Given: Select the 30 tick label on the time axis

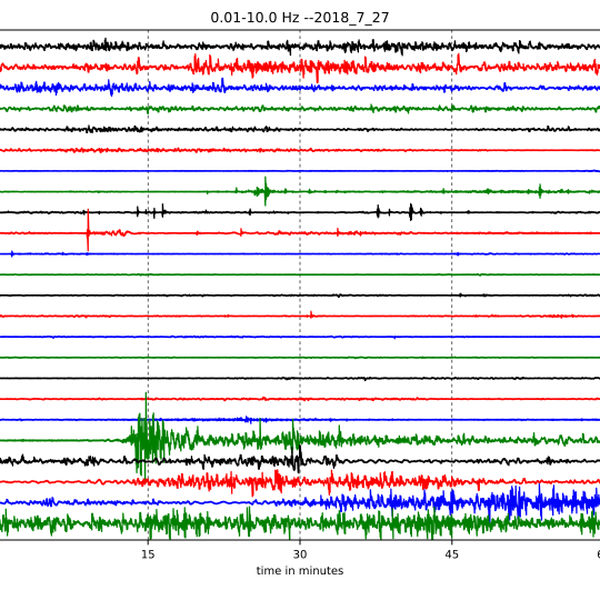Looking at the screenshot, I should [x=299, y=554].
